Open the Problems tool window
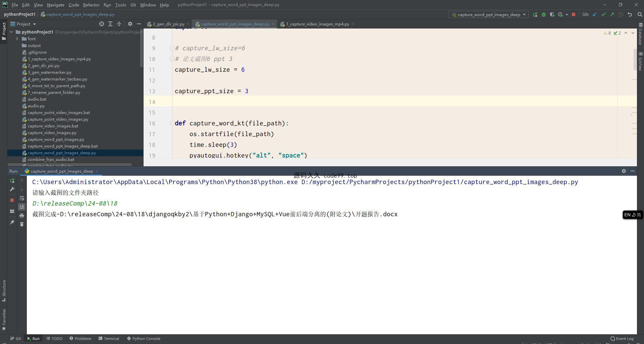This screenshot has width=644, height=344. click(80, 339)
